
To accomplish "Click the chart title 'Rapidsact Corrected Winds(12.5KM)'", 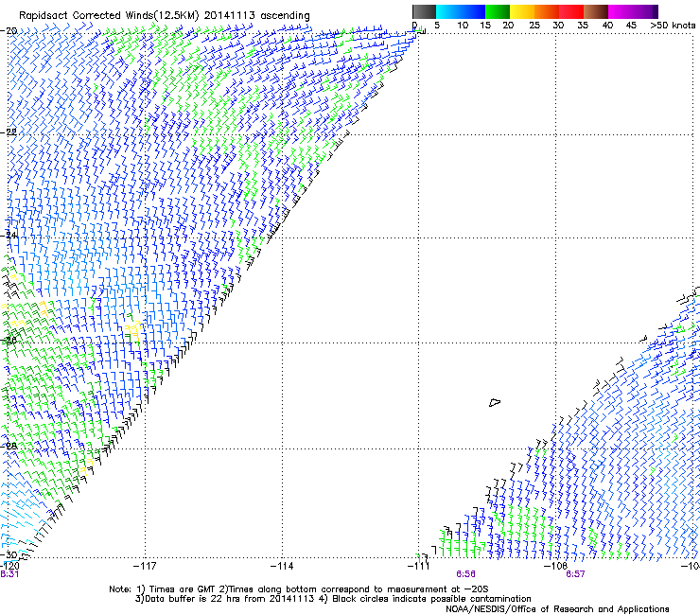I will 109,16.
